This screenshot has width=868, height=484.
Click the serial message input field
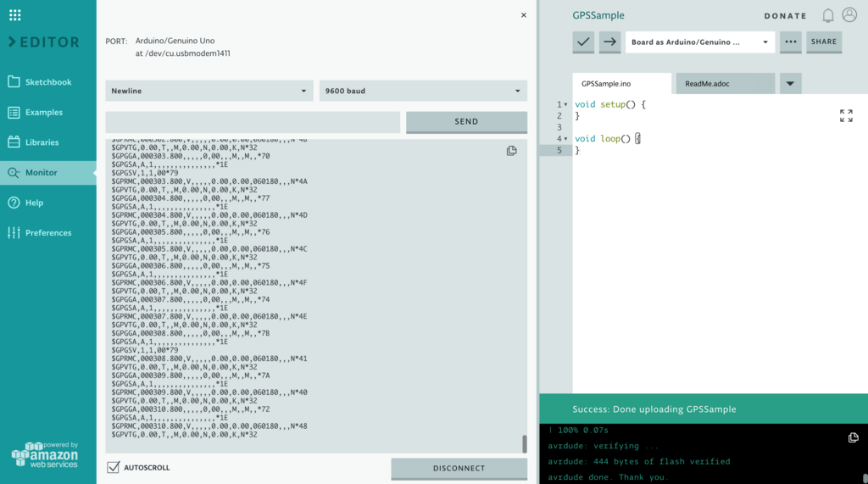[x=253, y=122]
